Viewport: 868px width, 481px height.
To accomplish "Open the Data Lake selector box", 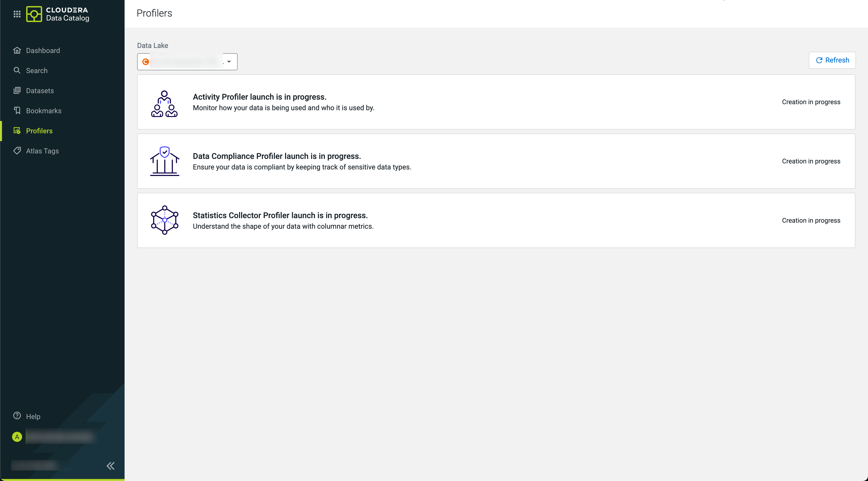I will pyautogui.click(x=185, y=62).
